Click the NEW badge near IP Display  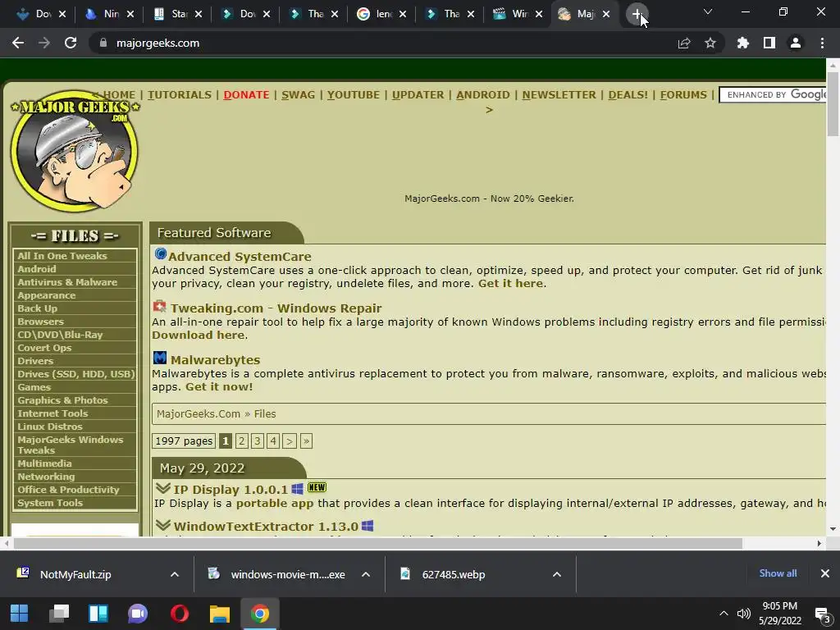[317, 487]
